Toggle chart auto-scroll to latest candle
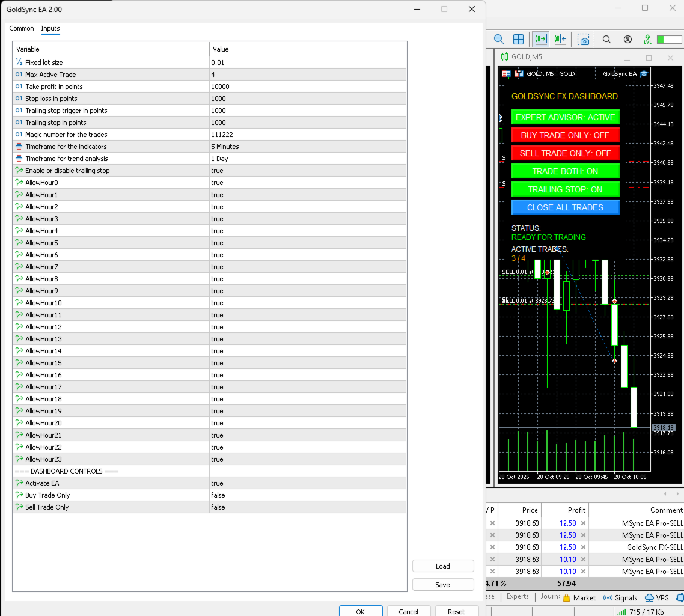This screenshot has height=616, width=684. point(540,40)
